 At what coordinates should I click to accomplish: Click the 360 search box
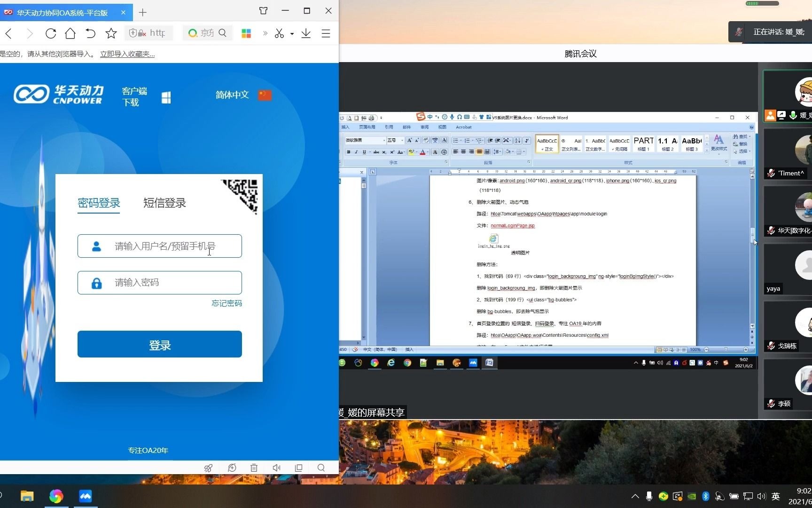point(208,33)
